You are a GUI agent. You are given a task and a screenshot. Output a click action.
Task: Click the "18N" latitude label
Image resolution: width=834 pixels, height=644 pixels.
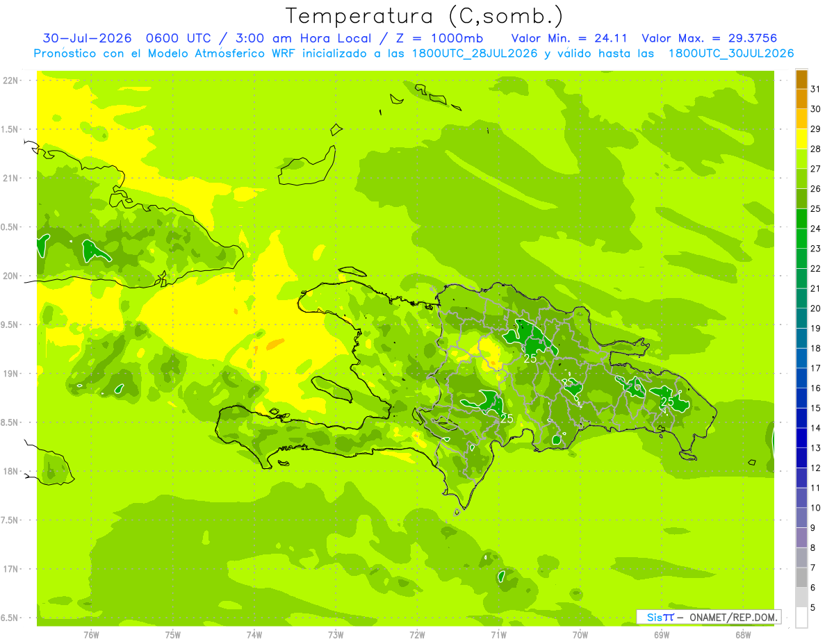pos(11,471)
